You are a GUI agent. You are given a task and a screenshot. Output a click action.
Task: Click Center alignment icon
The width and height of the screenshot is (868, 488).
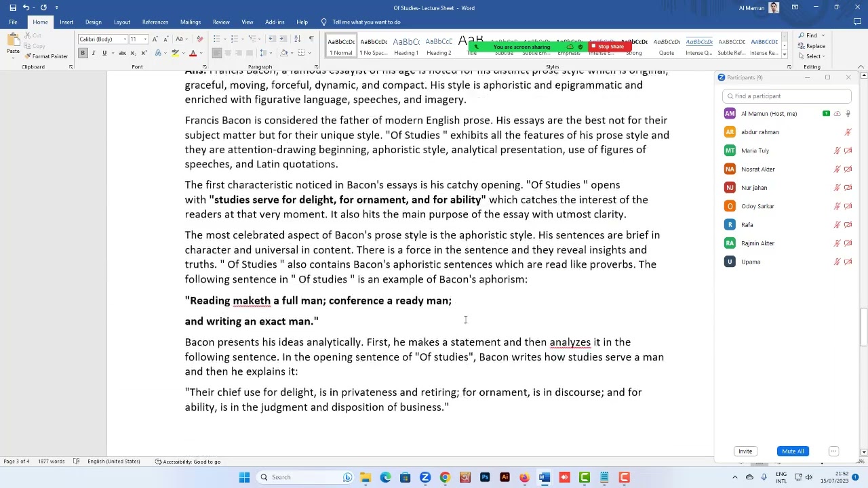tap(228, 53)
